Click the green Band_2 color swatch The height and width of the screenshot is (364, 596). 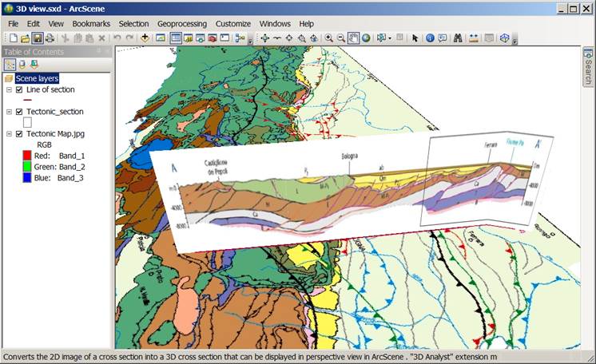tap(27, 166)
